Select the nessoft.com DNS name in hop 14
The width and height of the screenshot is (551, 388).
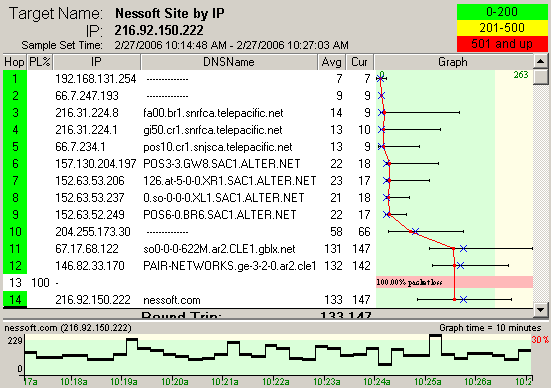[x=172, y=300]
